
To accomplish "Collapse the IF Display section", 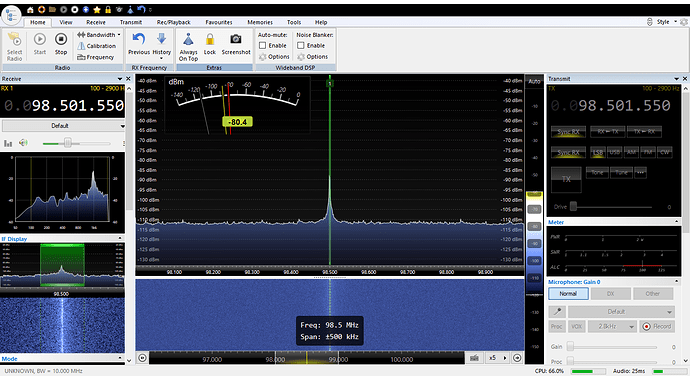I will pyautogui.click(x=120, y=239).
